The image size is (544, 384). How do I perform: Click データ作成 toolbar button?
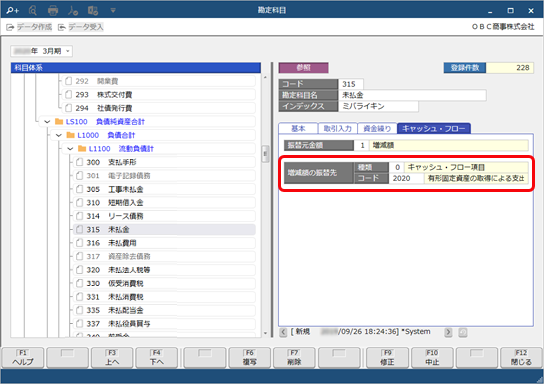pyautogui.click(x=29, y=27)
